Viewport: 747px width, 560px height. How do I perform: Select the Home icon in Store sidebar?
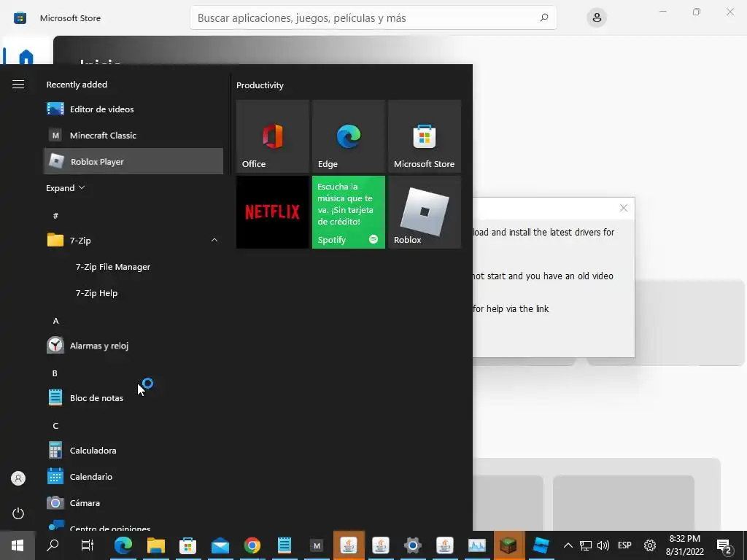tap(26, 56)
